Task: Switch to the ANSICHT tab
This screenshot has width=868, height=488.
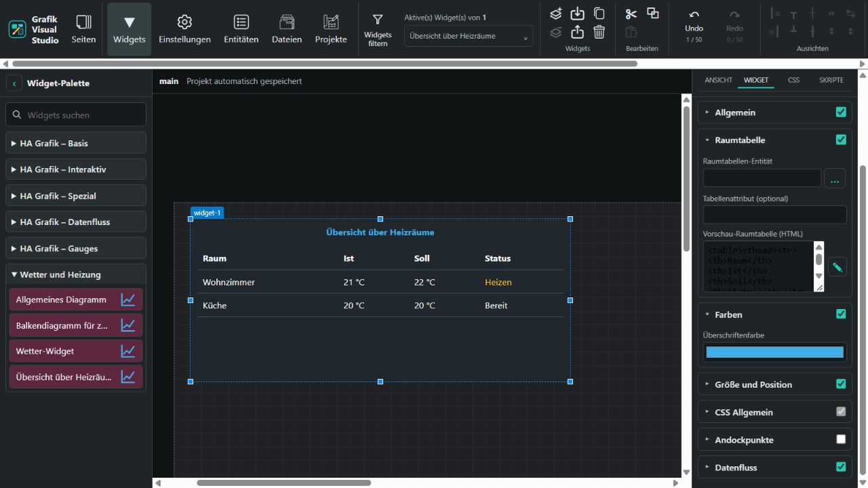Action: click(x=718, y=80)
